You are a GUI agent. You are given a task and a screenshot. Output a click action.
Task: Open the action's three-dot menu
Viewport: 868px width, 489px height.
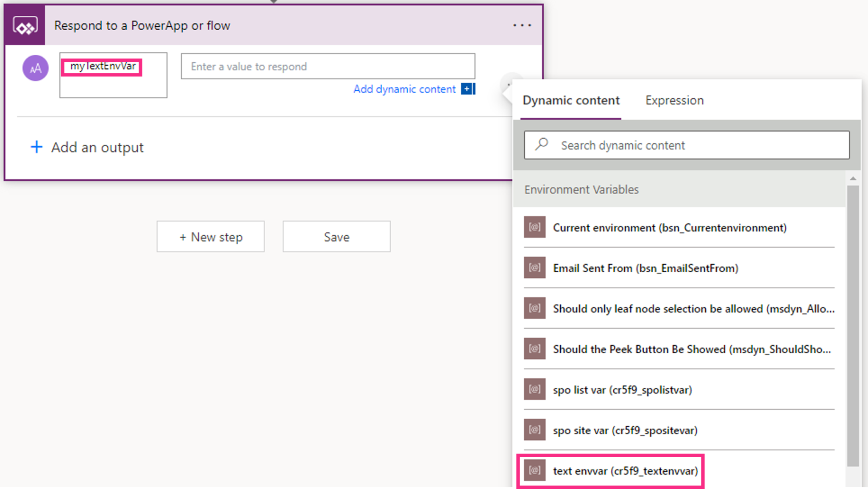[522, 25]
